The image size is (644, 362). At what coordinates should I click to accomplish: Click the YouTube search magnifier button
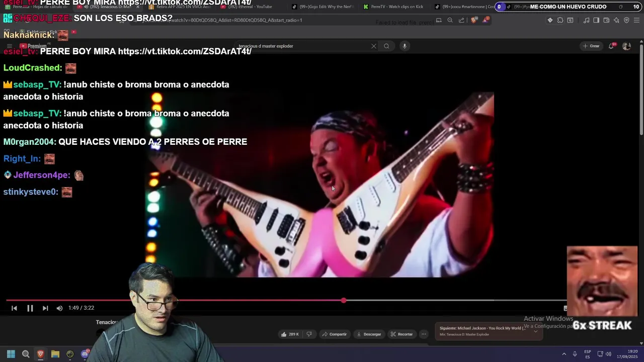point(386,46)
